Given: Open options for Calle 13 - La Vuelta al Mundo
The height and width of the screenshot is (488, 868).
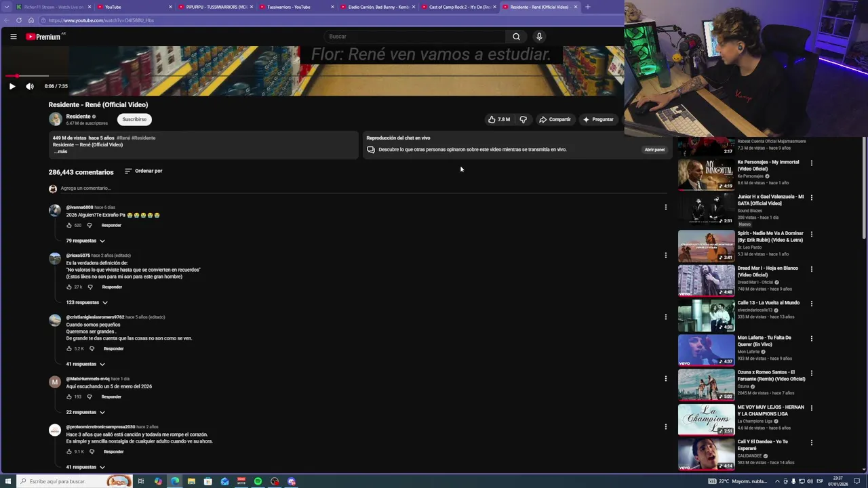Looking at the screenshot, I should pos(811,304).
